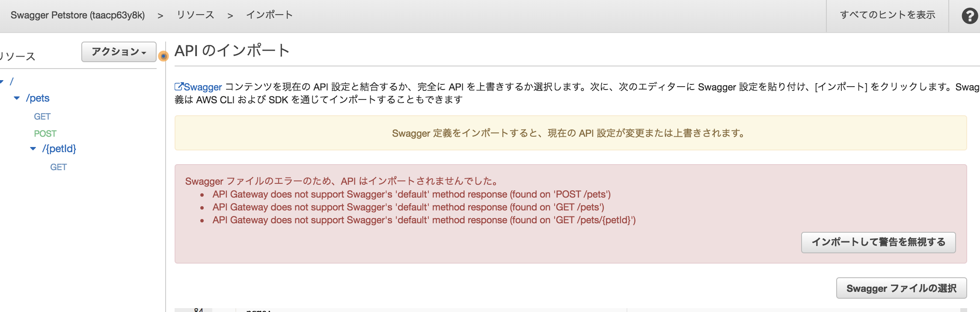
Task: Select the root / resource
Action: click(12, 81)
